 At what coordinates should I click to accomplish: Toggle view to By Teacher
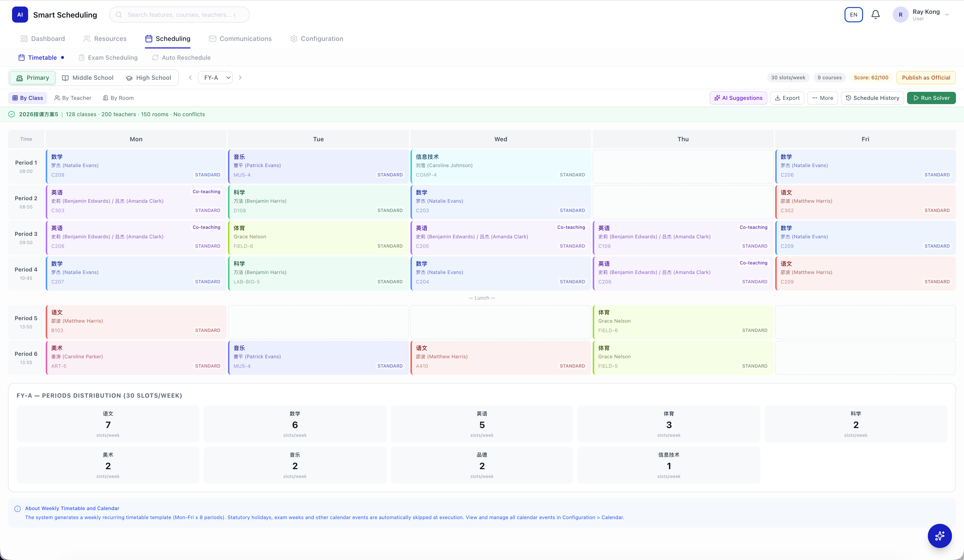tap(73, 98)
